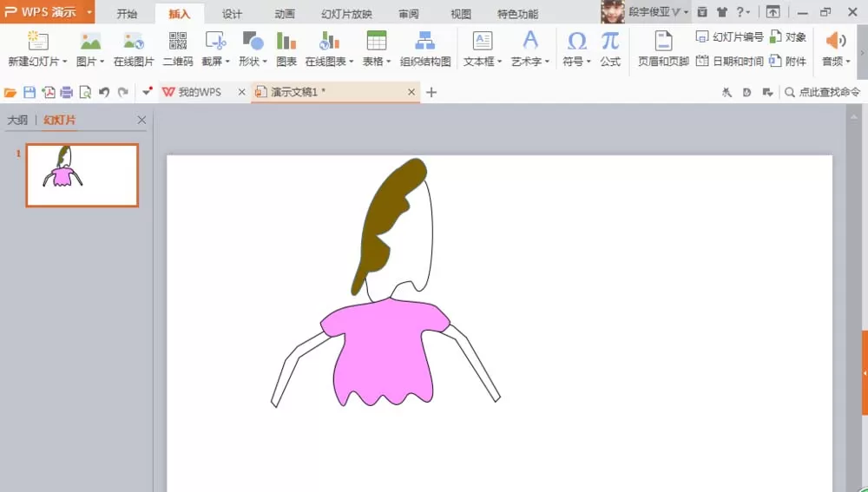Insert an Object (对象)

click(x=788, y=37)
